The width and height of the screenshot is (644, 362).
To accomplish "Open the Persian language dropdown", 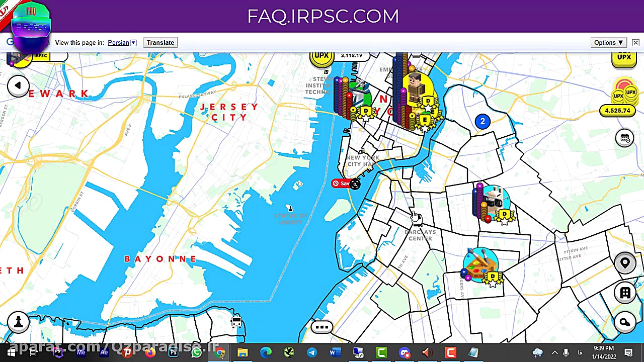I will coord(122,43).
